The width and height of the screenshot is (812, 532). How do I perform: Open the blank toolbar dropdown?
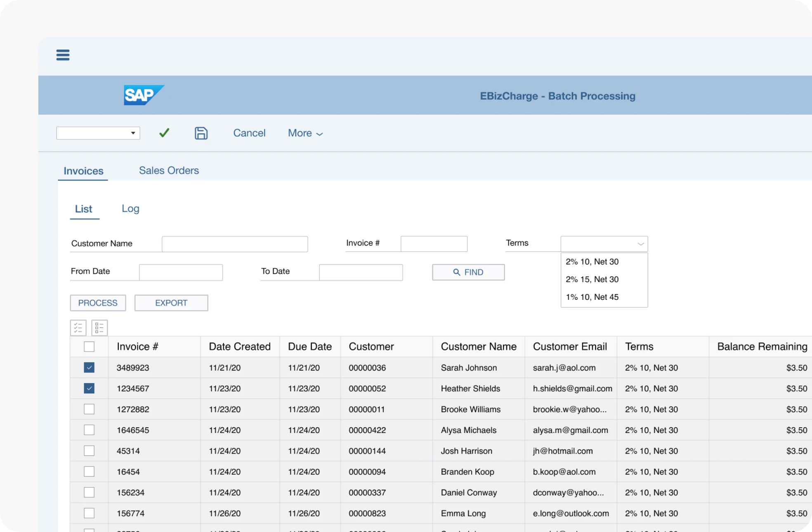(x=98, y=133)
